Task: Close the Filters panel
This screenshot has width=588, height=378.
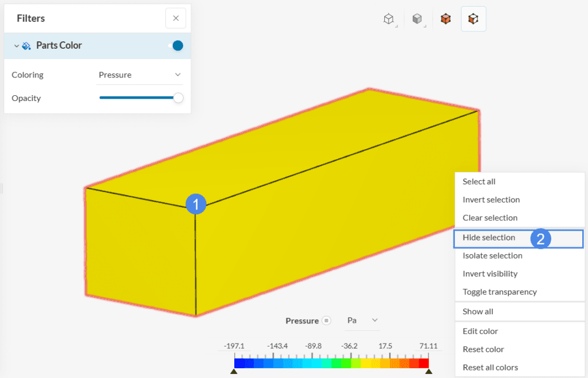Action: [176, 18]
